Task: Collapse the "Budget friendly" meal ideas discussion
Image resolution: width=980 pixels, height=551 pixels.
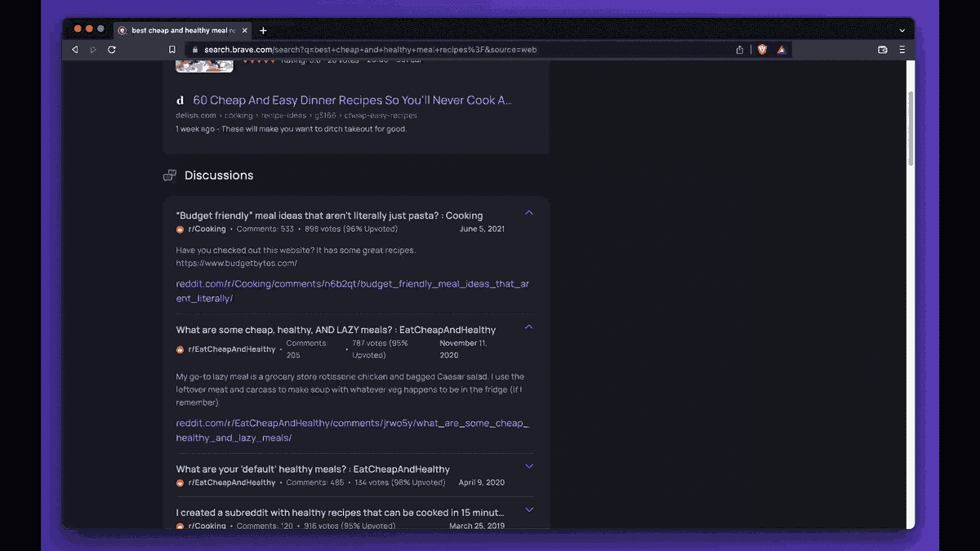Action: (529, 213)
